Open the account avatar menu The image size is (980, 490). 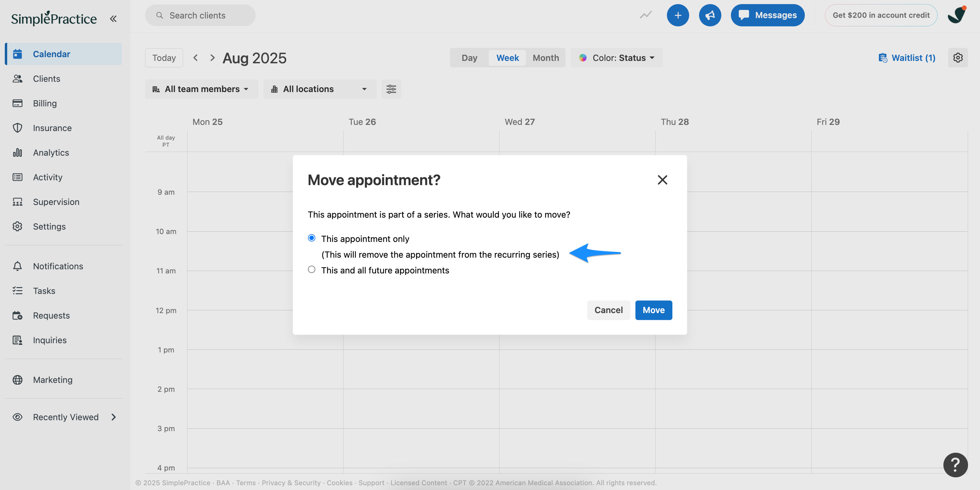pyautogui.click(x=956, y=15)
